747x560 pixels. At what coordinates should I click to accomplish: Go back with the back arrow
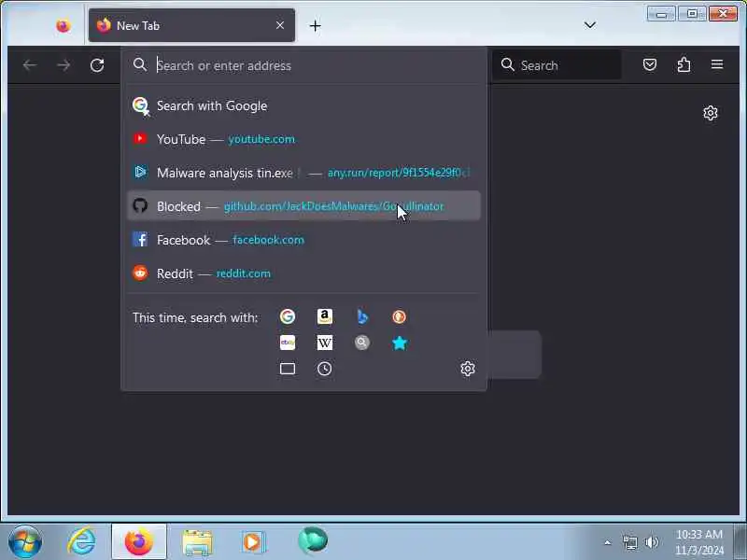point(30,64)
